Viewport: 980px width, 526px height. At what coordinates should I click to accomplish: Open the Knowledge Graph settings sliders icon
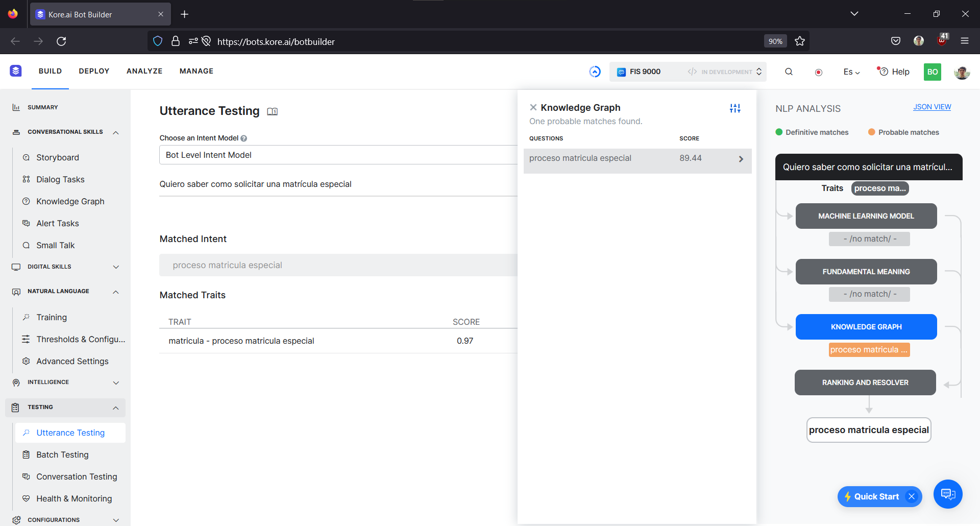coord(735,108)
